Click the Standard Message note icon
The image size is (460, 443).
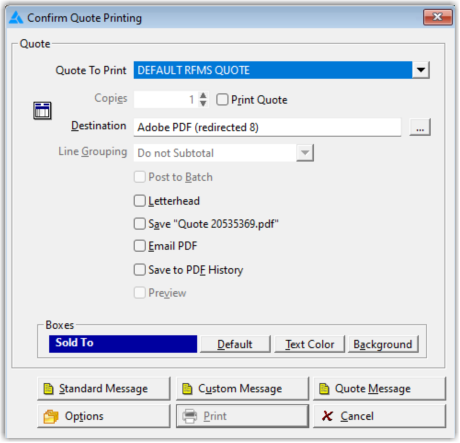pyautogui.click(x=49, y=389)
